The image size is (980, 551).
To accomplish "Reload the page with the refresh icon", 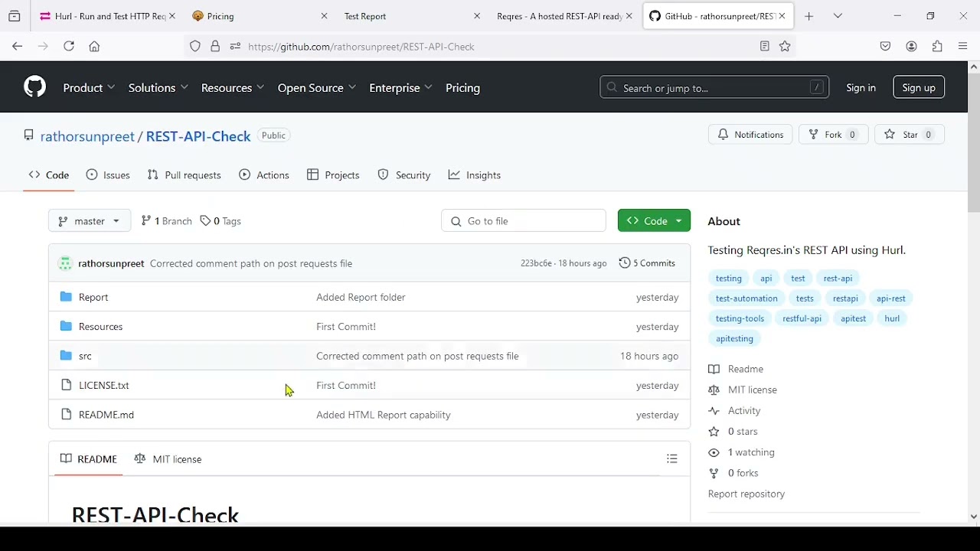I will click(x=69, y=47).
